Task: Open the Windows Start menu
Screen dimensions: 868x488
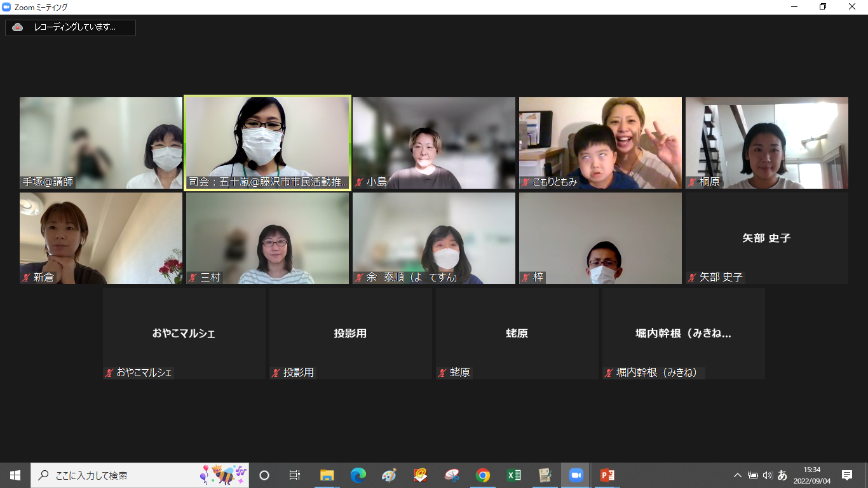Action: click(15, 475)
